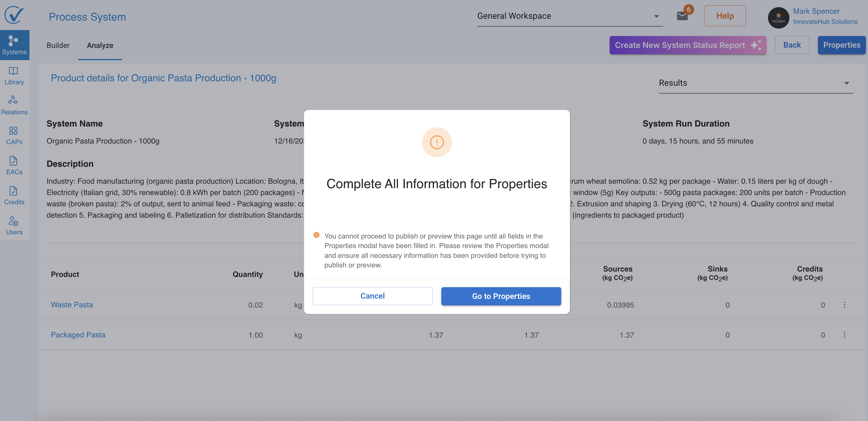This screenshot has width=868, height=421.
Task: Open the Users sidebar icon
Action: [14, 225]
